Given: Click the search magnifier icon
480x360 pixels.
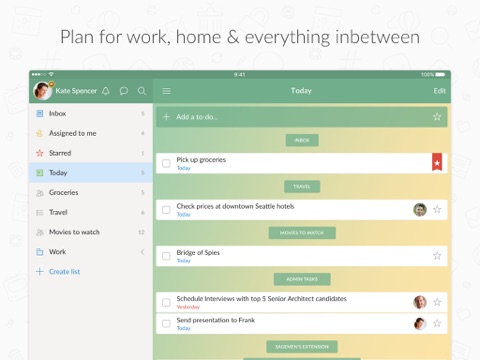Looking at the screenshot, I should click(x=142, y=91).
